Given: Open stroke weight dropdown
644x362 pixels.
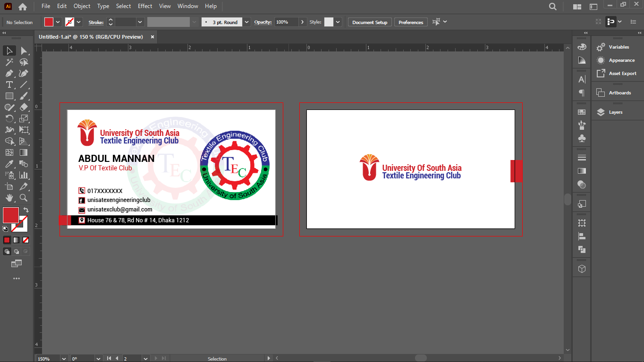Looking at the screenshot, I should click(x=140, y=22).
